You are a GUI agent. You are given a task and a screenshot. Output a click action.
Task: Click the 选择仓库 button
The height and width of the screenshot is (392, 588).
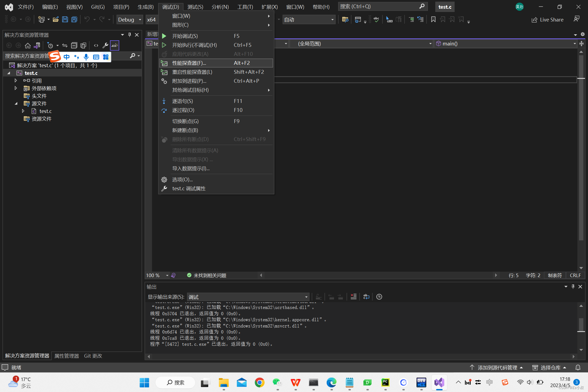tap(550, 367)
